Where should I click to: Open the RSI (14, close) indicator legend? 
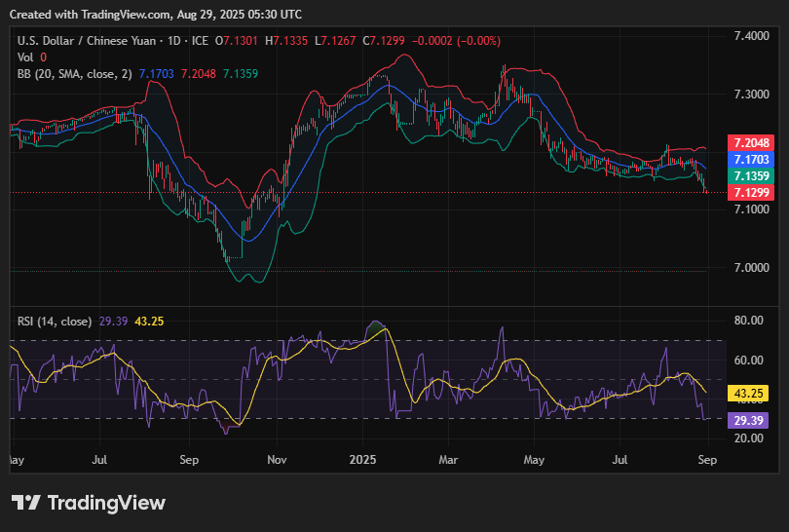coord(55,322)
